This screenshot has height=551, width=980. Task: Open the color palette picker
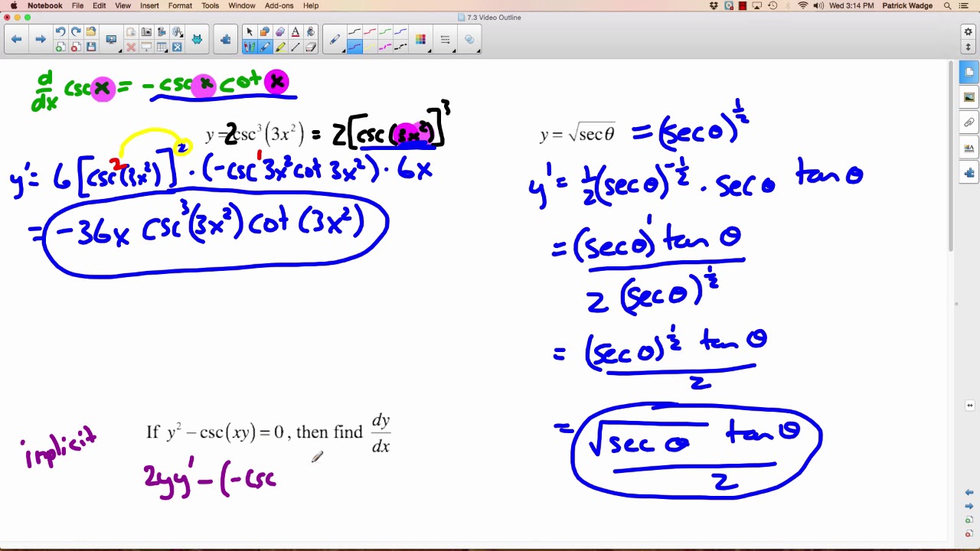click(x=420, y=39)
